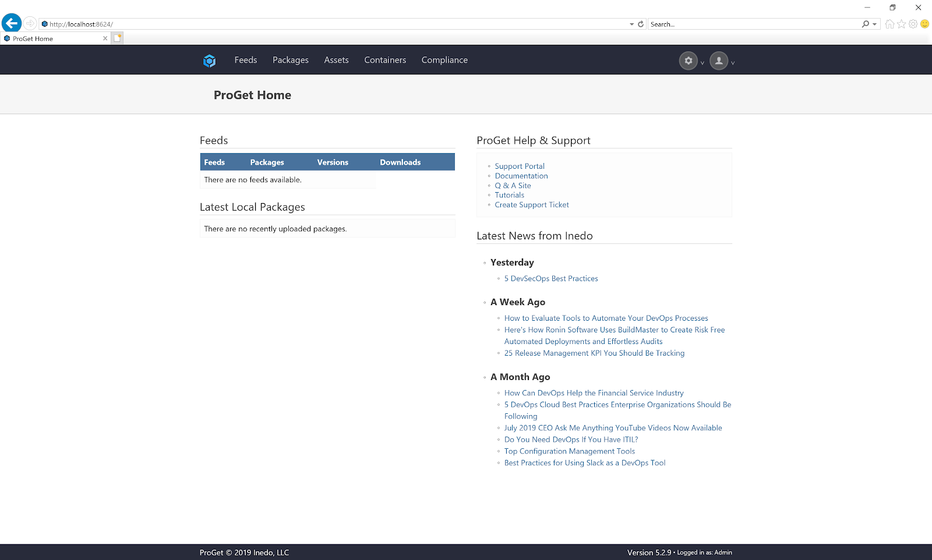Screen dimensions: 932x560
Task: Close the ProGet Home tab
Action: (105, 38)
